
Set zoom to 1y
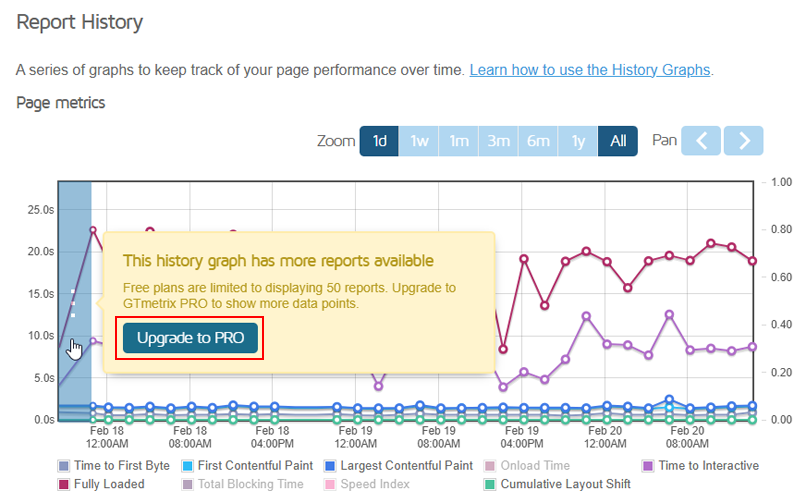point(578,141)
